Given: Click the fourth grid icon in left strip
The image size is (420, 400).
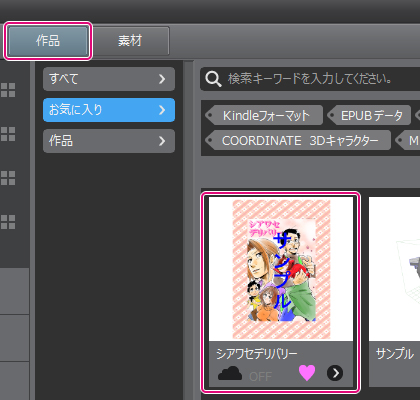Looking at the screenshot, I should [x=8, y=222].
